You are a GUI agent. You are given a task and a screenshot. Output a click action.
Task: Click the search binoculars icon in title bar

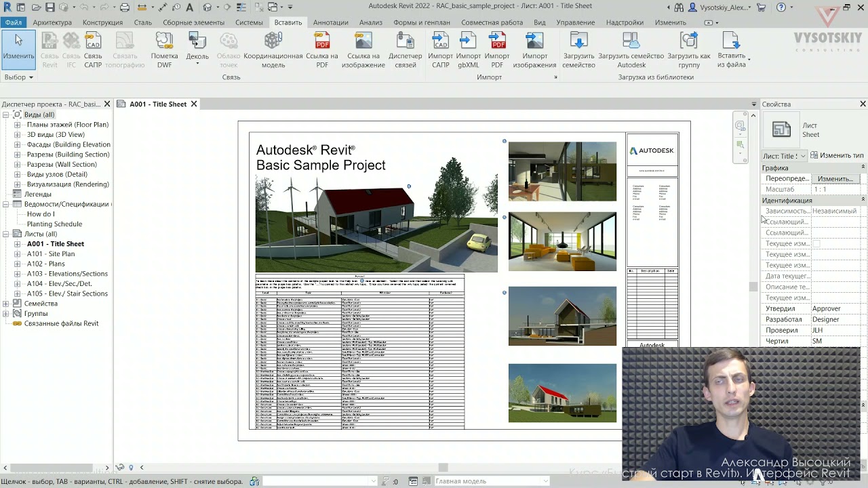[x=678, y=7]
